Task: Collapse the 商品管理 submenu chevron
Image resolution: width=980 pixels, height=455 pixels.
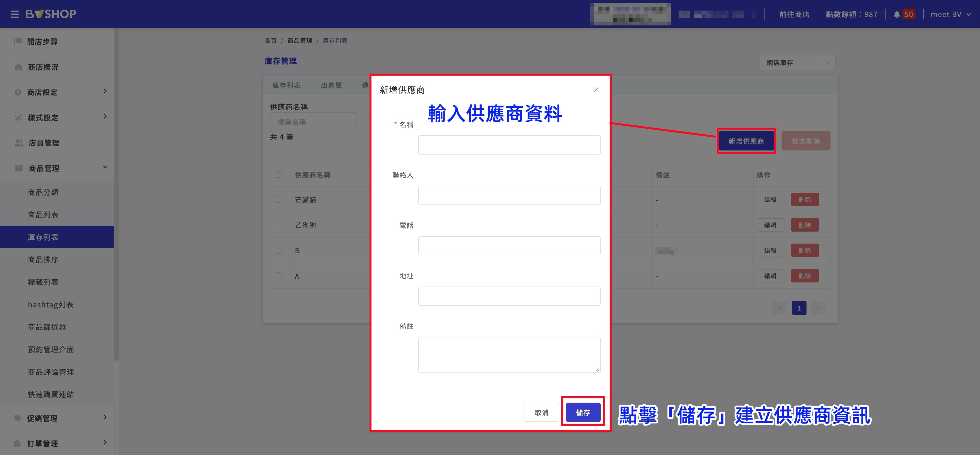Action: pyautogui.click(x=105, y=167)
